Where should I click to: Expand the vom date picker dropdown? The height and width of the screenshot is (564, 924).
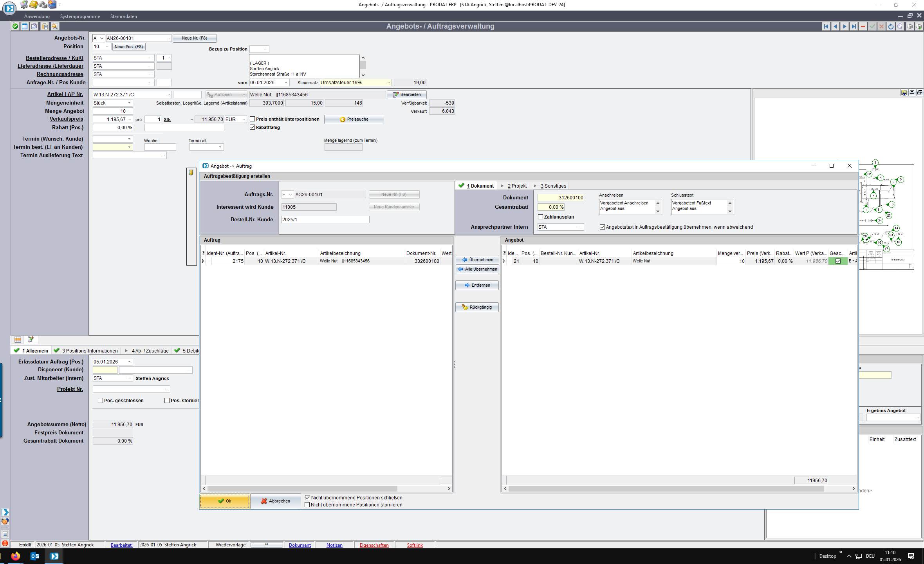coord(286,83)
